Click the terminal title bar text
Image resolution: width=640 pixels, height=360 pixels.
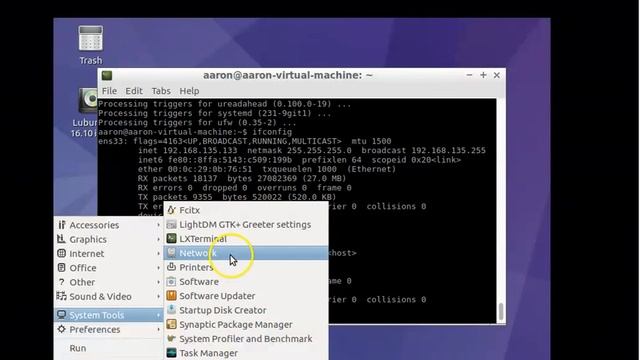[x=288, y=75]
